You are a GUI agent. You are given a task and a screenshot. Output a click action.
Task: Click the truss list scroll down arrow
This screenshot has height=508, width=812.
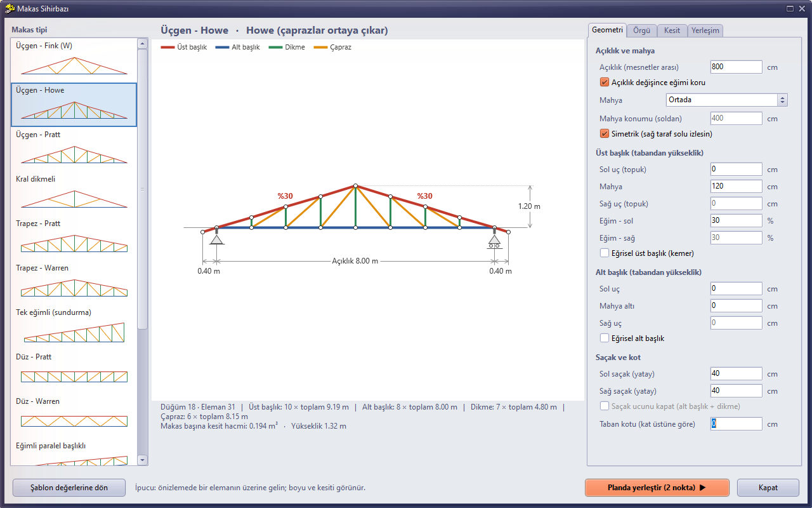click(142, 460)
